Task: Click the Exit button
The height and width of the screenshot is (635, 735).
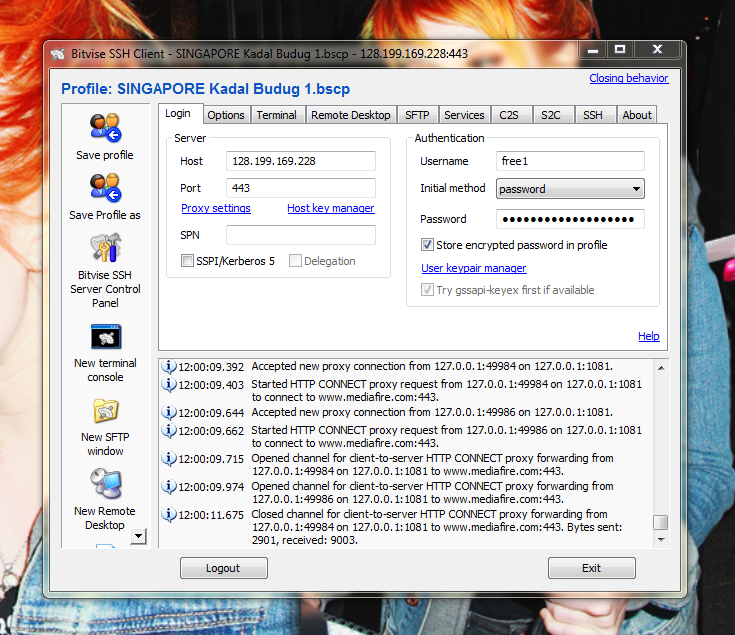Action: pos(592,568)
